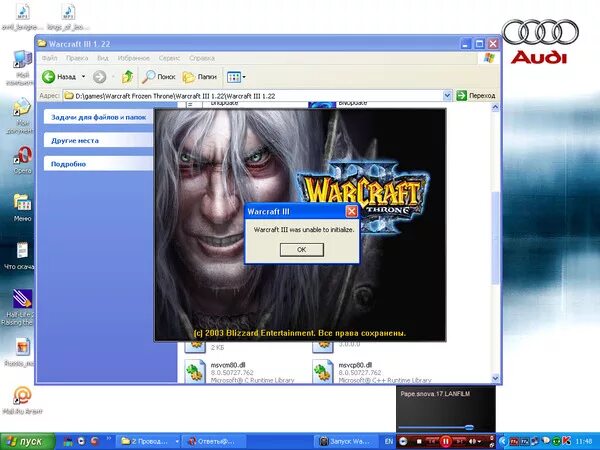Click the EN language indicator
This screenshot has height=450, width=600.
tap(389, 441)
